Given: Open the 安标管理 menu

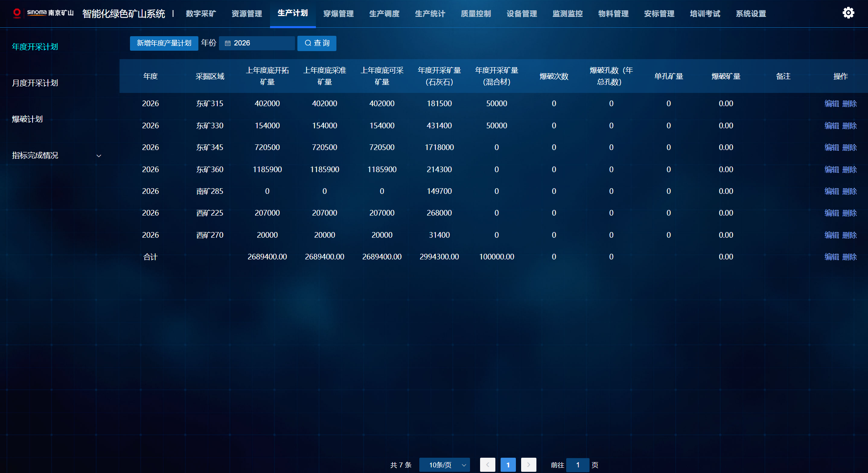Looking at the screenshot, I should pyautogui.click(x=660, y=14).
